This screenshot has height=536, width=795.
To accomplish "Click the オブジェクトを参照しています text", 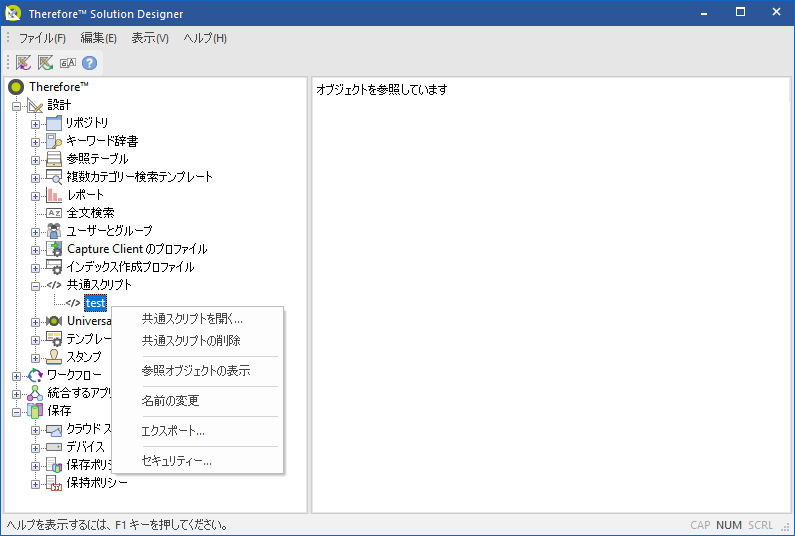I will click(x=382, y=90).
